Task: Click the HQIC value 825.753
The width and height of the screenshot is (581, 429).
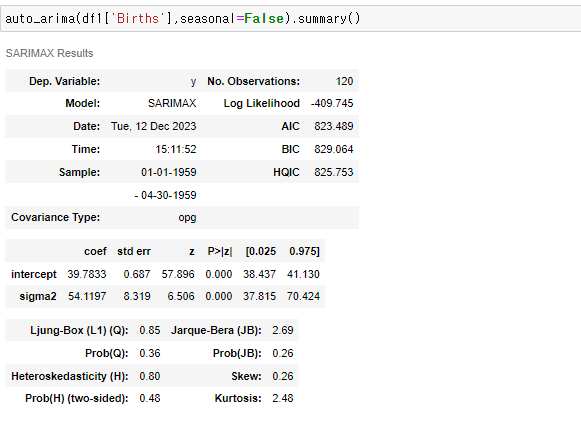Action: [333, 172]
